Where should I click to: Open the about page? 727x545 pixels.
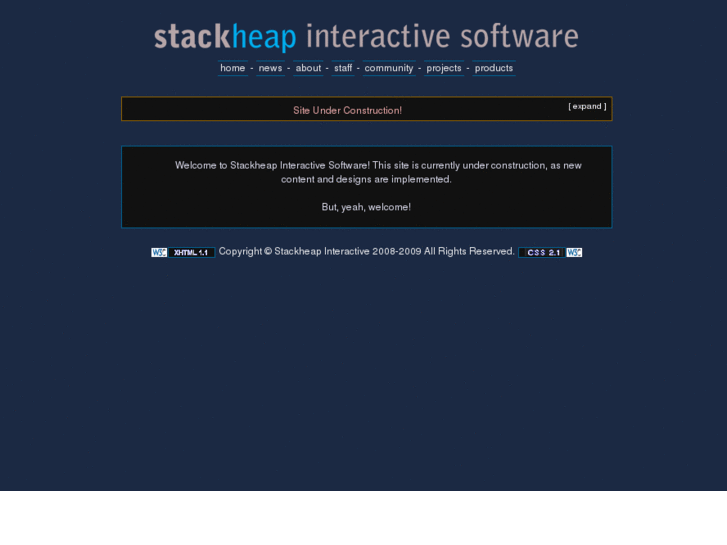pyautogui.click(x=308, y=68)
